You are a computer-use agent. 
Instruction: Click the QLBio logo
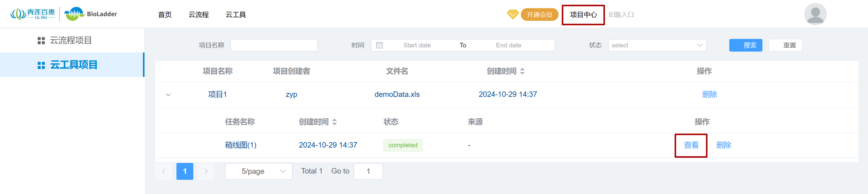pyautogui.click(x=33, y=14)
